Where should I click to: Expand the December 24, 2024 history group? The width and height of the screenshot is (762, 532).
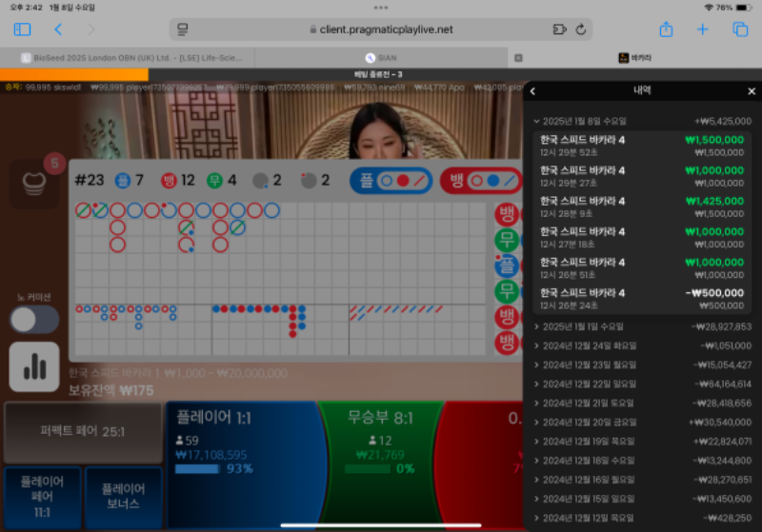pos(642,345)
